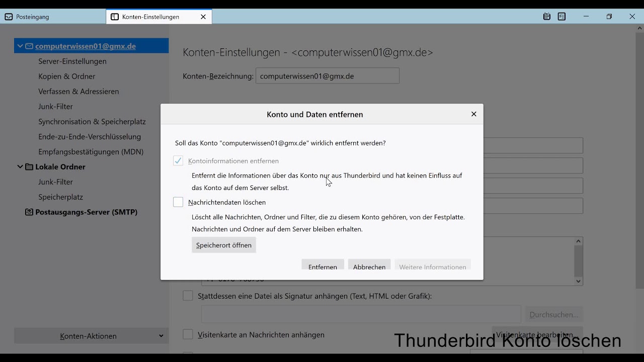Screen dimensions: 644x362
Task: Open the tasks icon in the tab bar
Action: (x=562, y=17)
